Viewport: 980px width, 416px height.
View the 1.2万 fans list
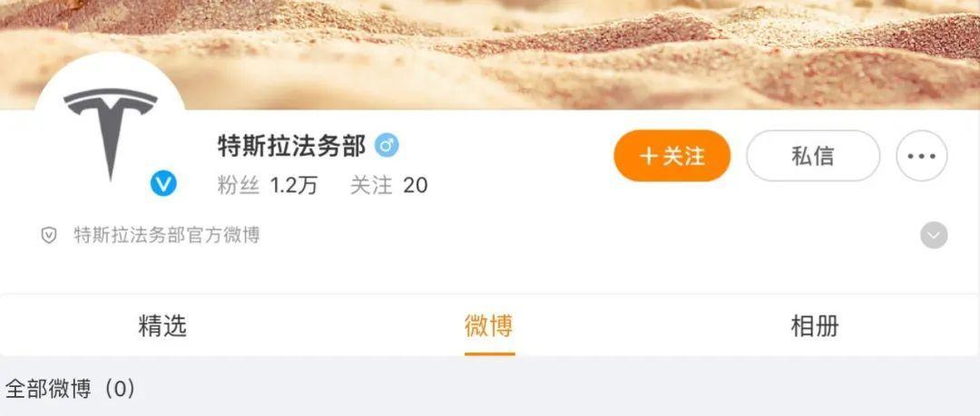pos(294,186)
